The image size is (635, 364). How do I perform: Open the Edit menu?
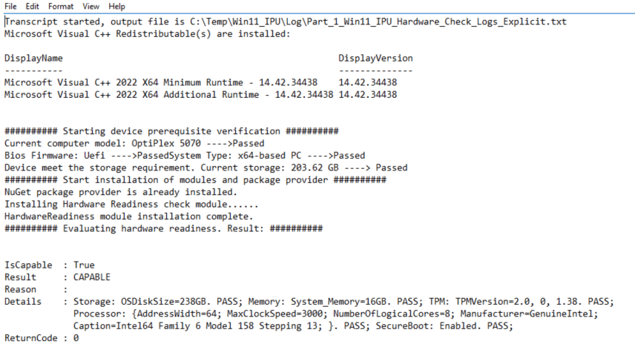(33, 6)
